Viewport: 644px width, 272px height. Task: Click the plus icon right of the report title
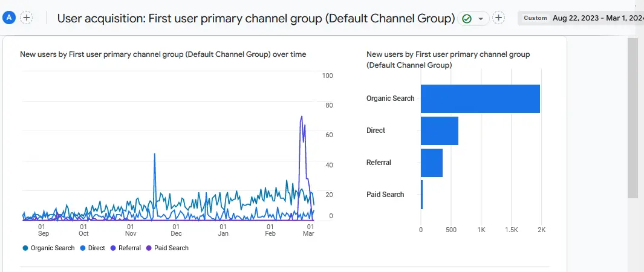498,18
